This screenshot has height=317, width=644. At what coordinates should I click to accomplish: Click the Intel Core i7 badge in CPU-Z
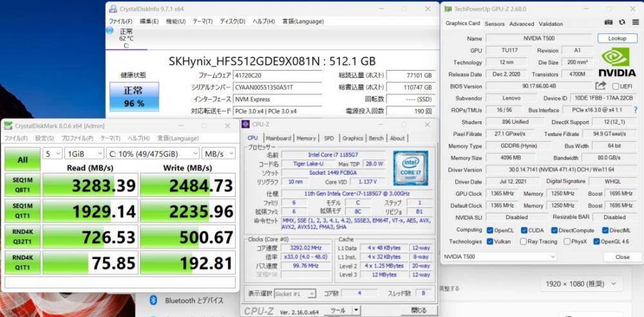[410, 168]
